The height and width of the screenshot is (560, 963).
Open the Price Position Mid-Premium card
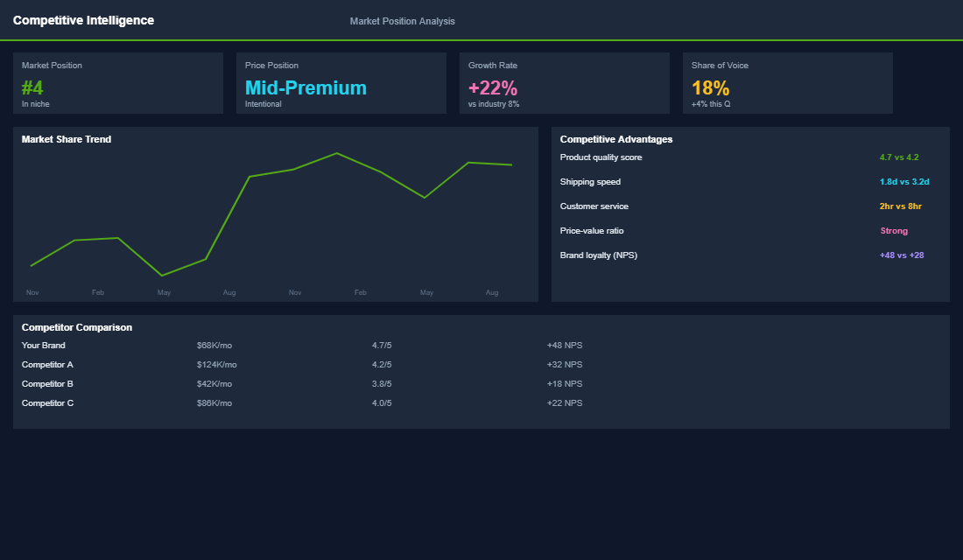(341, 83)
